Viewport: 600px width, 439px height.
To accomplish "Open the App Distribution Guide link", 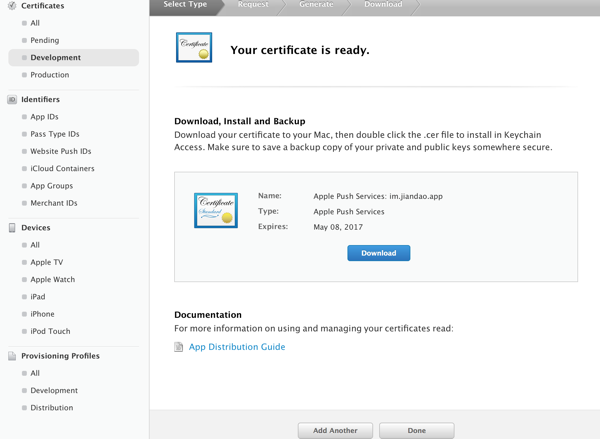I will tap(237, 347).
